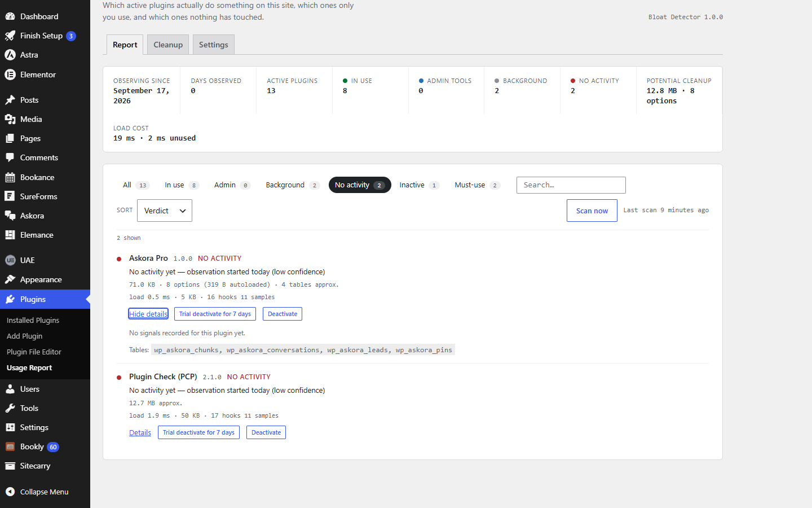Click the Scan now button
Viewport: 812px width, 508px height.
(x=592, y=211)
